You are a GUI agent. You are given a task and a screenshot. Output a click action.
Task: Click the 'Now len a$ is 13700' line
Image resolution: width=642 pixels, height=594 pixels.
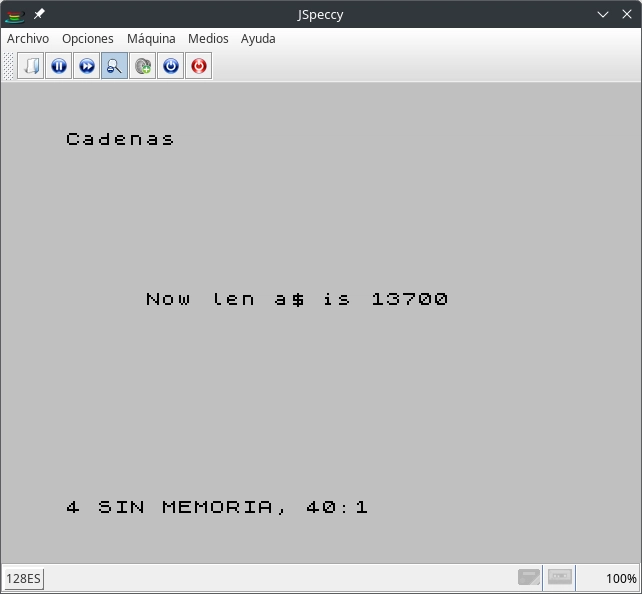[297, 299]
